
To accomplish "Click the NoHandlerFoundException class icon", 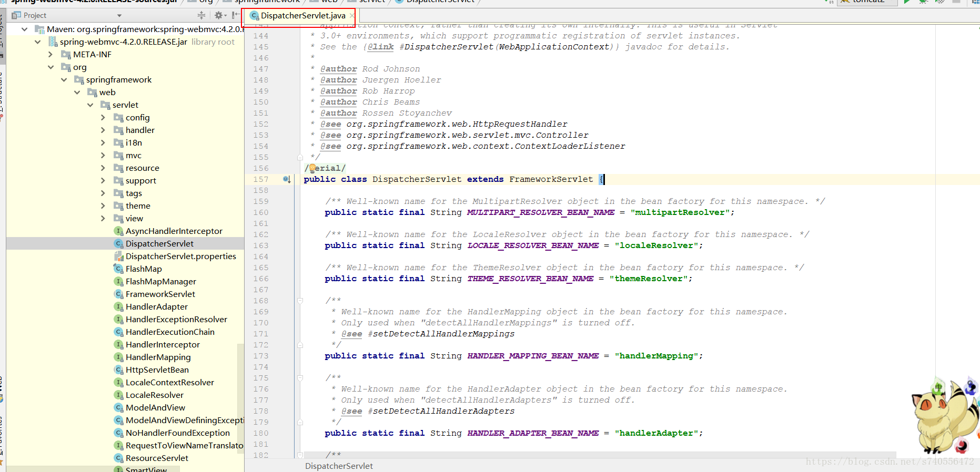I will tap(119, 433).
